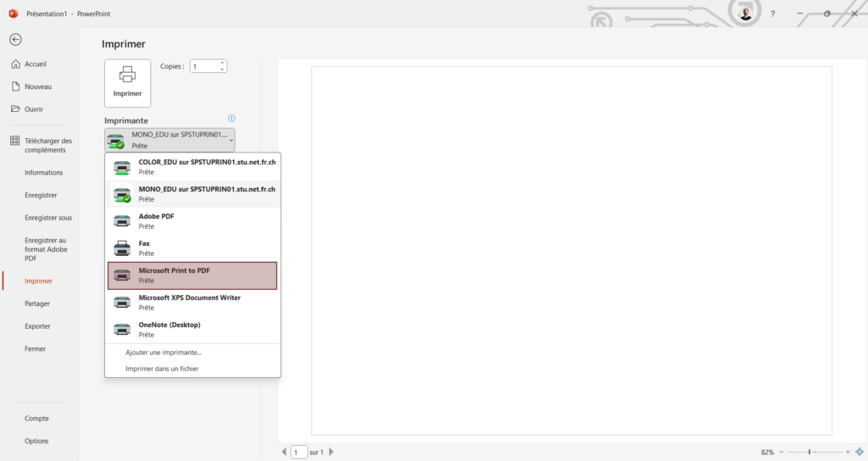Click the current page number field
This screenshot has width=868, height=461.
coord(298,453)
